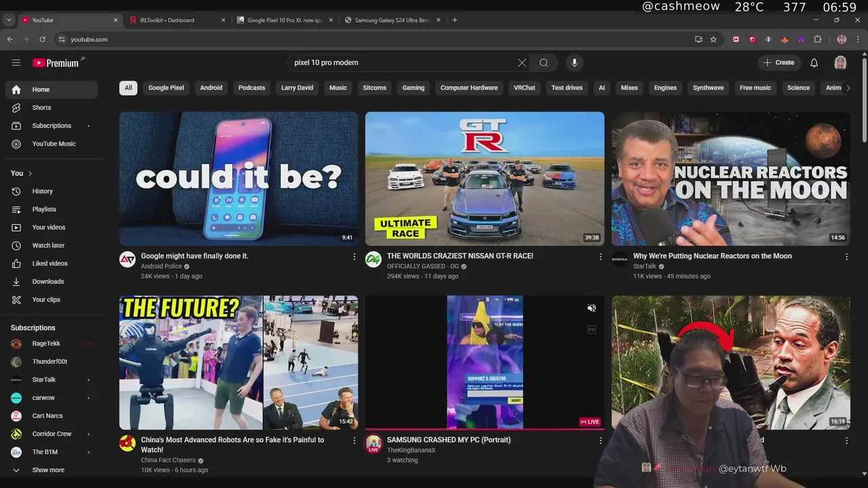Clear the search box text
The width and height of the screenshot is (868, 488).
click(522, 62)
